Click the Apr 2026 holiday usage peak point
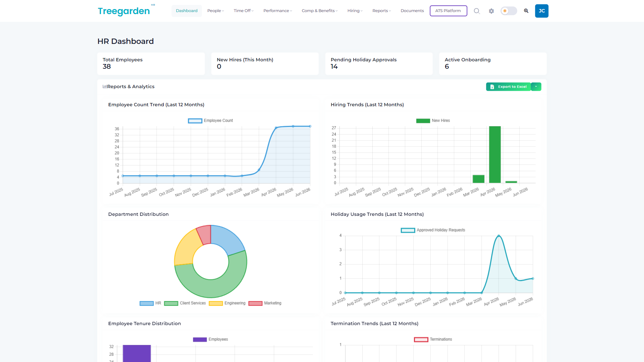 click(499, 236)
